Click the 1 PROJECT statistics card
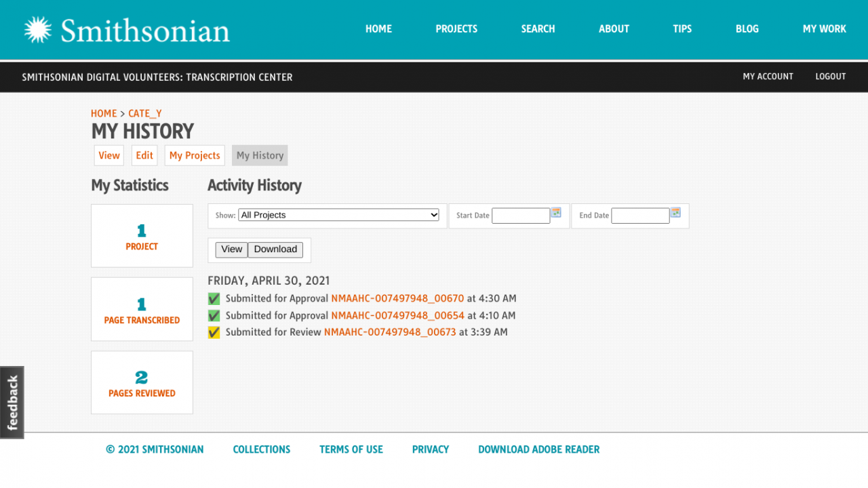Screen dimensions: 868x488 tap(142, 236)
